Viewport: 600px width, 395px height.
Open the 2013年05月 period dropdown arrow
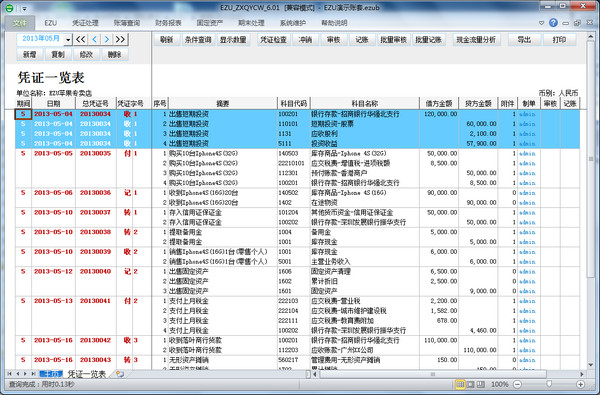click(68, 39)
